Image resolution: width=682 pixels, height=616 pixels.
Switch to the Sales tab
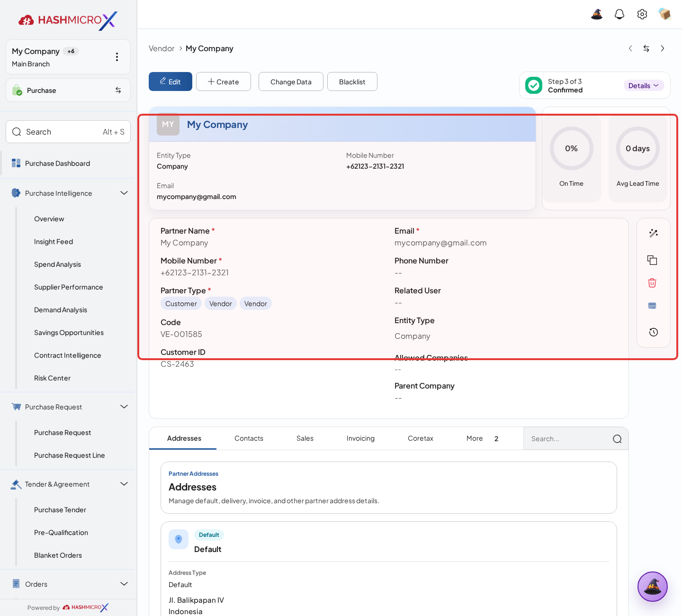coord(305,438)
